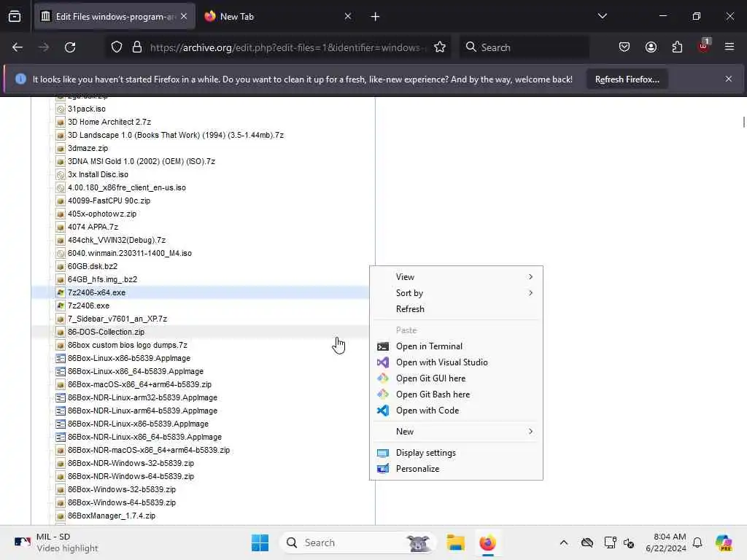Screen dimensions: 747x560
Task: Open the MIL - SD video highlight widget
Action: [x=55, y=542]
